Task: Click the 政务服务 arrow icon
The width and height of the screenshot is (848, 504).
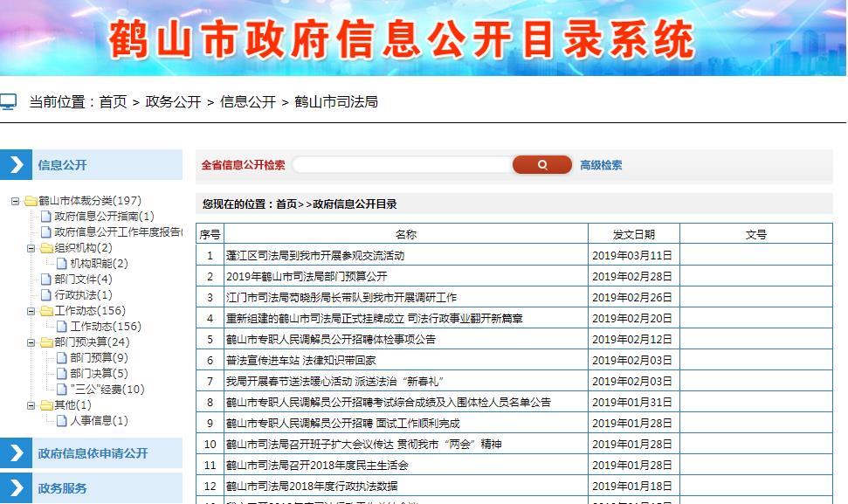Action: pyautogui.click(x=16, y=488)
